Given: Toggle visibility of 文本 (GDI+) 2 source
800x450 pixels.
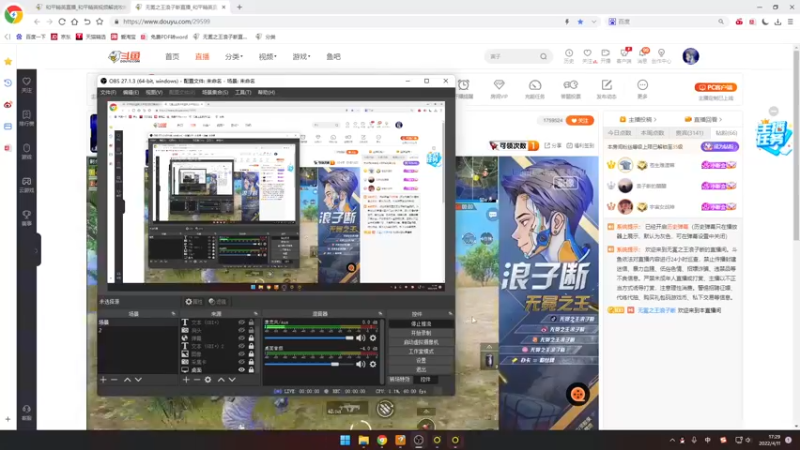Looking at the screenshot, I should pos(241,346).
